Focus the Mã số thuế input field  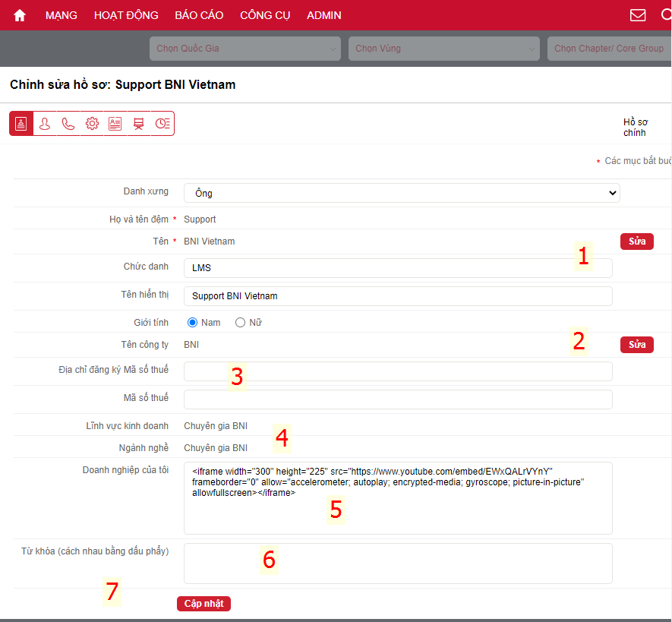(x=398, y=399)
